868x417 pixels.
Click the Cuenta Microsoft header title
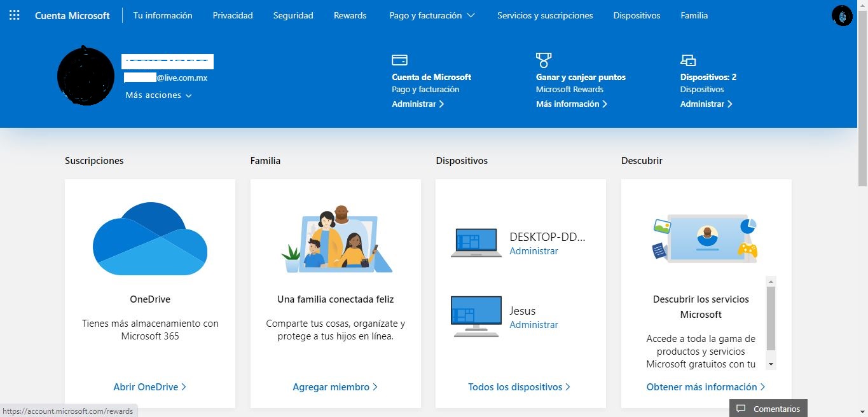[72, 15]
